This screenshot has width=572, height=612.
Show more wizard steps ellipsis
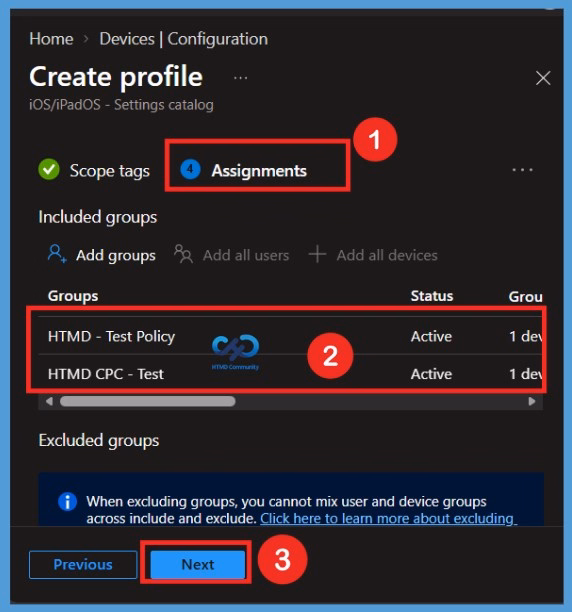(522, 170)
